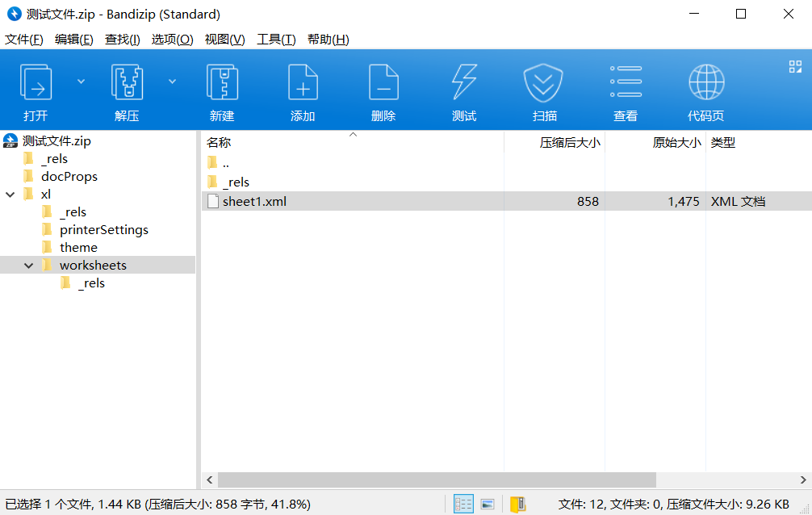Click the 测试 (Test) lightning icon
Image resolution: width=812 pixels, height=515 pixels.
464,83
